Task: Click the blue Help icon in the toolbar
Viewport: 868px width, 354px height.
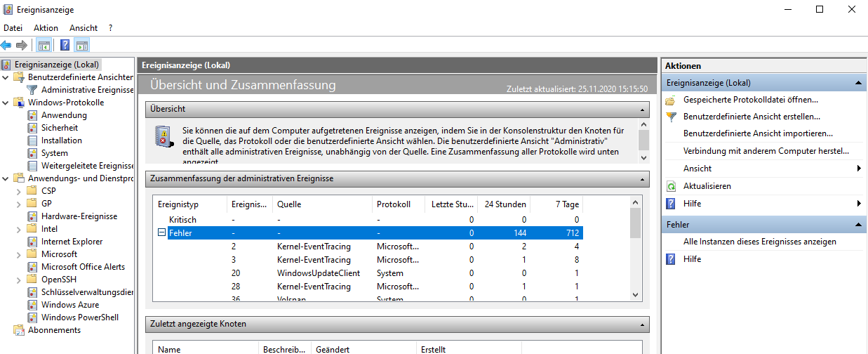Action: tap(65, 46)
